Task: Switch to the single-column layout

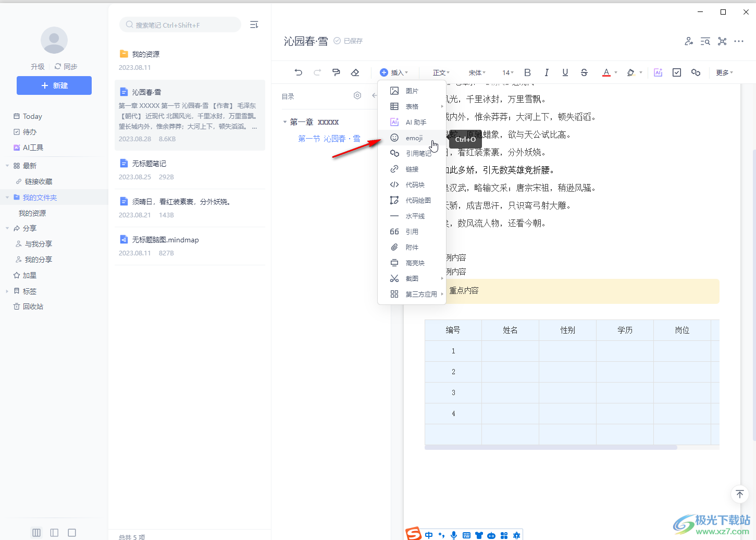Action: click(x=72, y=533)
